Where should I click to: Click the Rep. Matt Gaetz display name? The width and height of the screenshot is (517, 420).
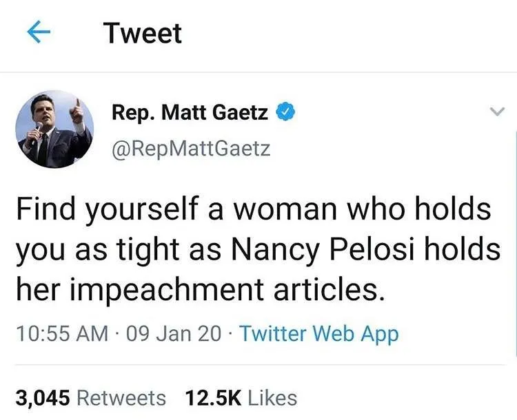tap(190, 113)
